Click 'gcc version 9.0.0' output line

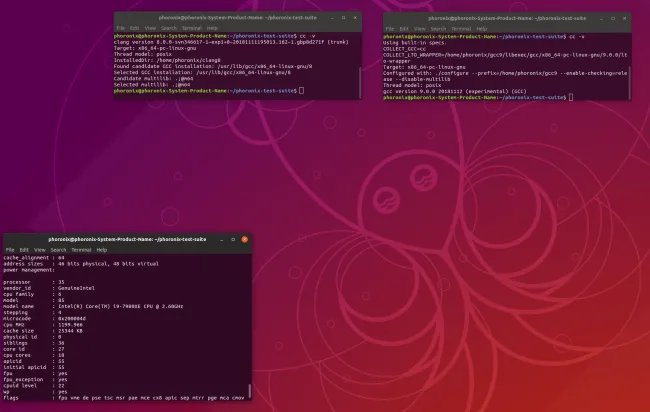(x=454, y=92)
